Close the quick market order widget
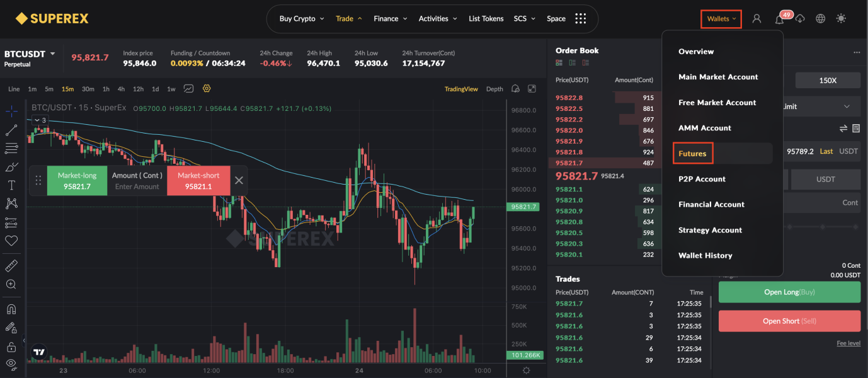This screenshot has height=378, width=868. pyautogui.click(x=239, y=180)
